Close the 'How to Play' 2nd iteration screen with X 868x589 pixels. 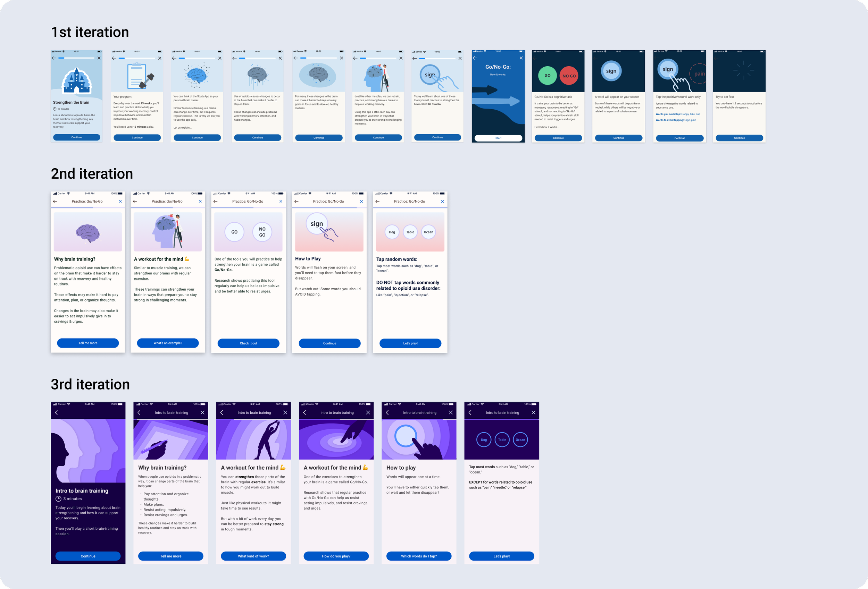(361, 202)
